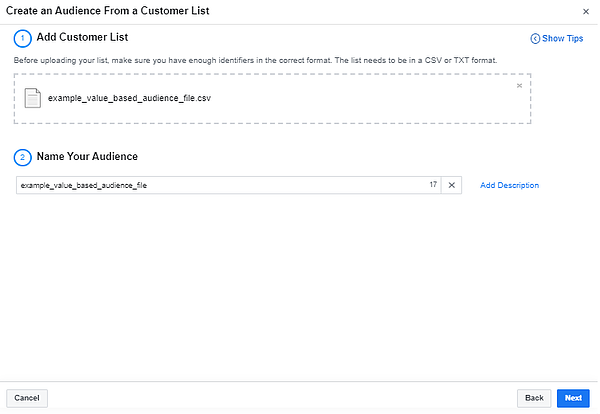Viewport: 600px width, 414px height.
Task: Click the character counter showing 17
Action: [x=433, y=185]
